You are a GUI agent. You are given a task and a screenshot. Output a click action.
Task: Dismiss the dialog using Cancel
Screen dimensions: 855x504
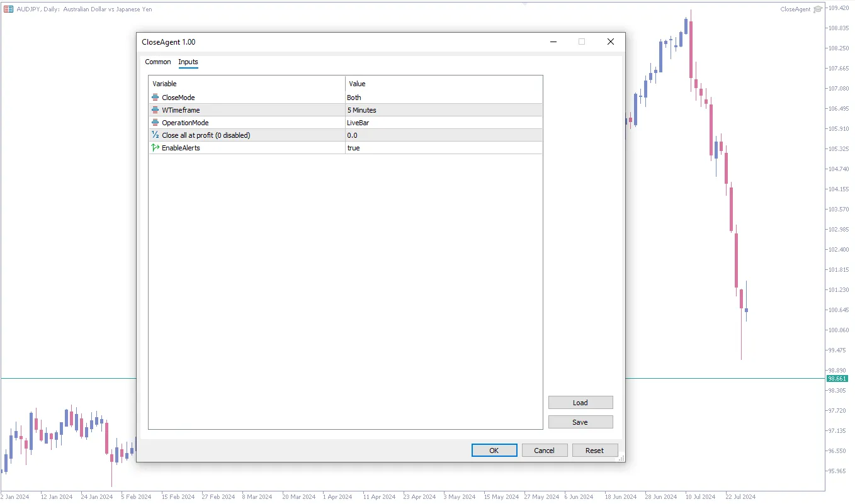[544, 451]
